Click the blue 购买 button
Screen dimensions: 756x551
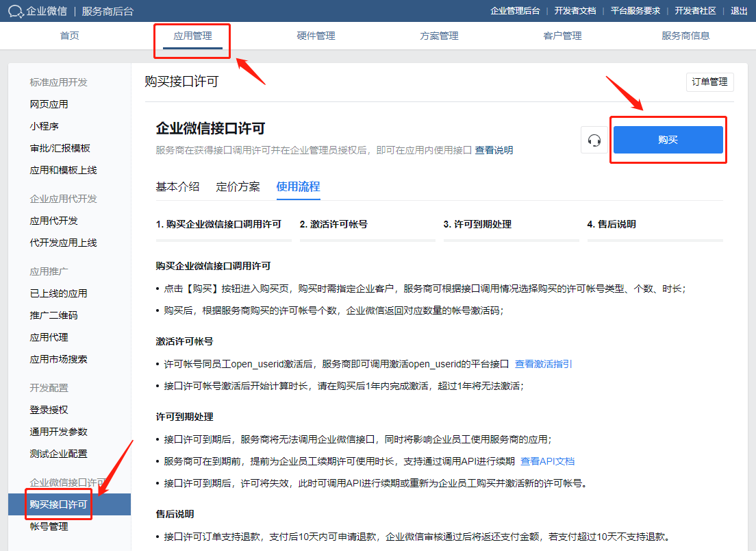pyautogui.click(x=668, y=140)
